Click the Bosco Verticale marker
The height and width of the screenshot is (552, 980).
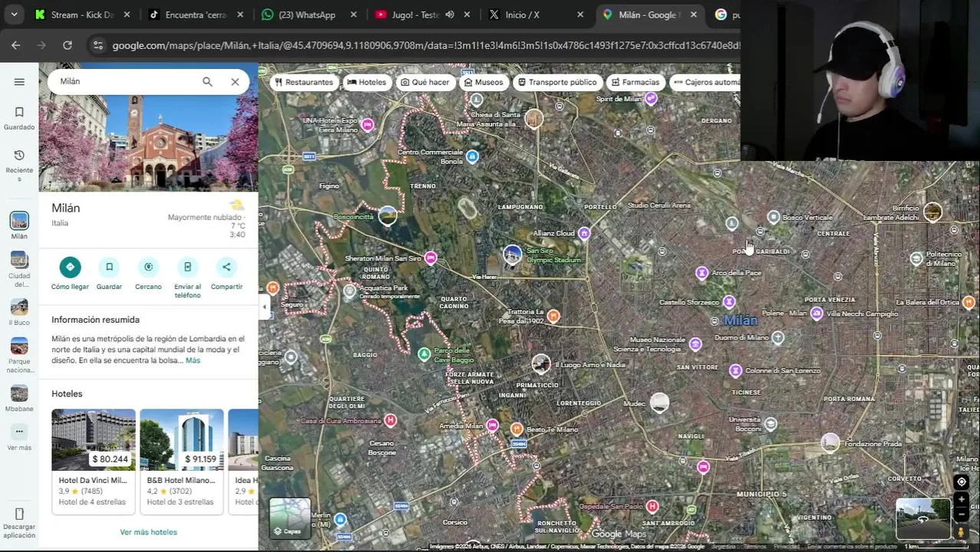click(x=774, y=218)
